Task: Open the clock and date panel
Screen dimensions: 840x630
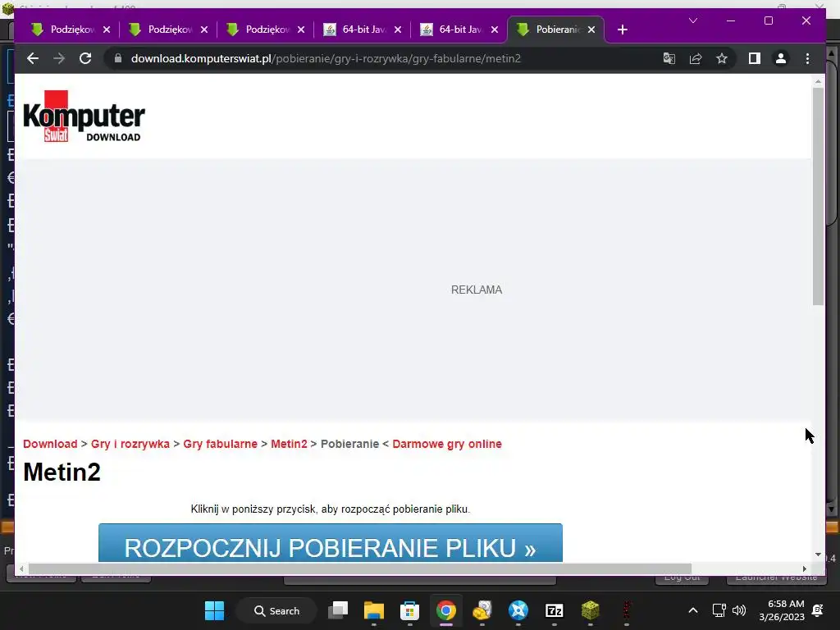Action: [782, 610]
